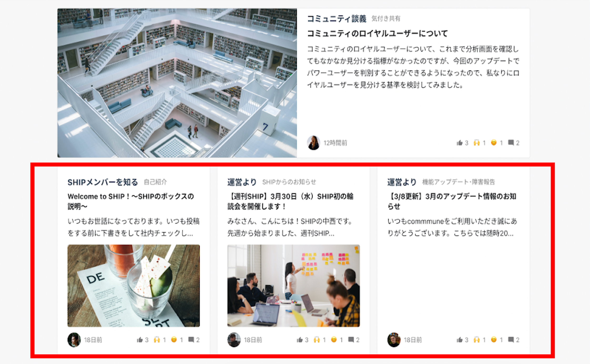The width and height of the screenshot is (590, 364).
Task: Select the 機能アップデート・障害報告 tag
Action: click(459, 182)
